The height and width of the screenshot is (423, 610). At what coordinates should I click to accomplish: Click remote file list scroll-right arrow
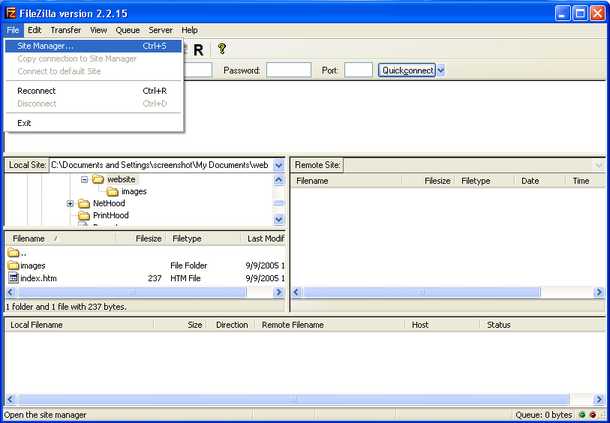(599, 292)
